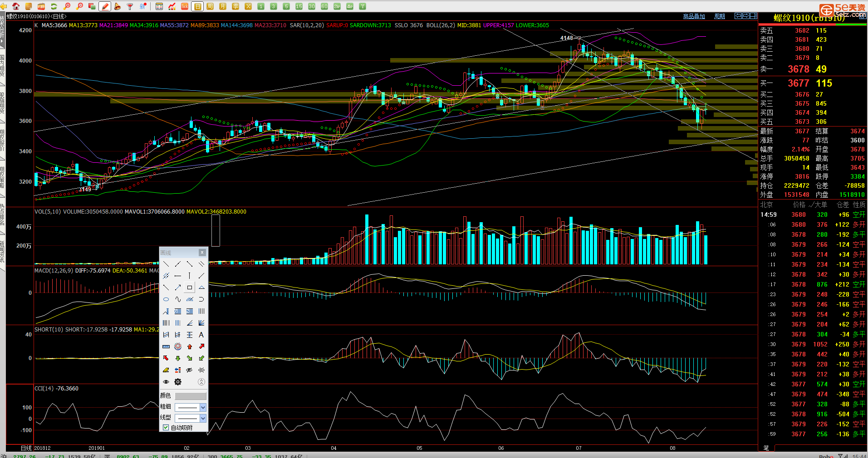
Task: Click the Tick chart icon
Action: pos(185,6)
